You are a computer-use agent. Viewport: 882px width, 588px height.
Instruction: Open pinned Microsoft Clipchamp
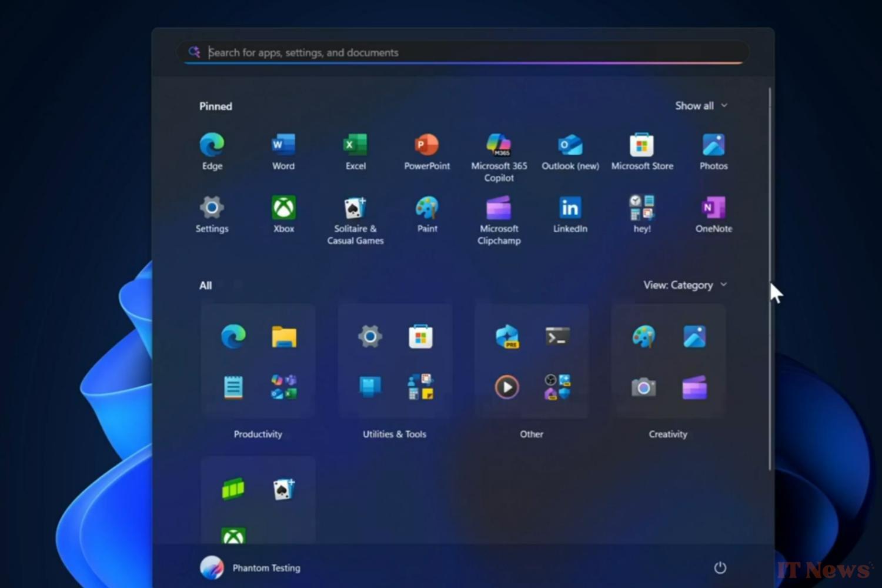coord(499,220)
